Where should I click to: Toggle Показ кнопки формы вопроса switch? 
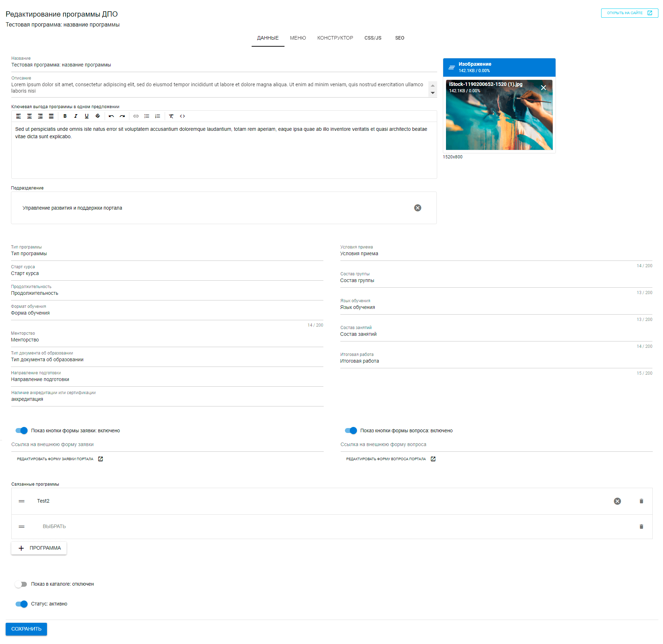[x=351, y=431]
